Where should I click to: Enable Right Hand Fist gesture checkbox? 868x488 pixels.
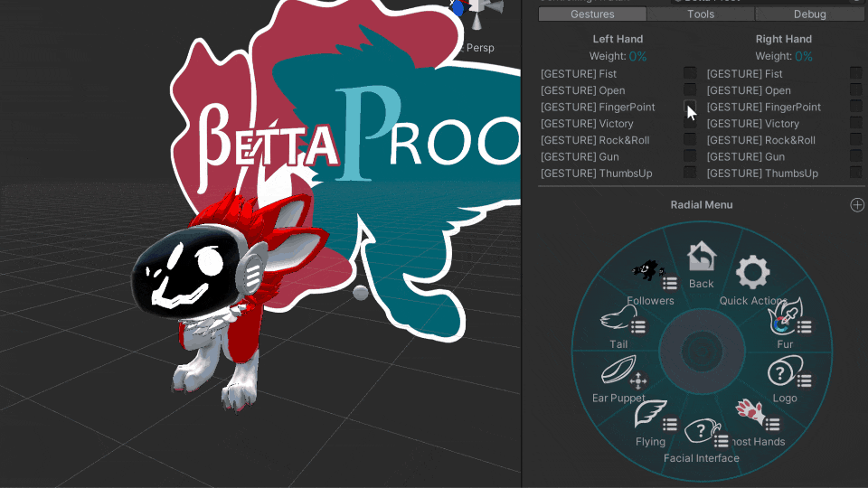point(856,73)
